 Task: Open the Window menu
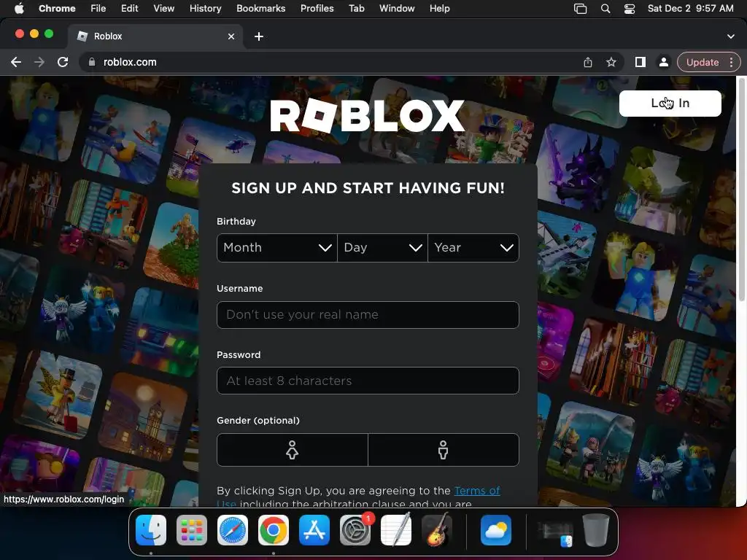pos(397,9)
